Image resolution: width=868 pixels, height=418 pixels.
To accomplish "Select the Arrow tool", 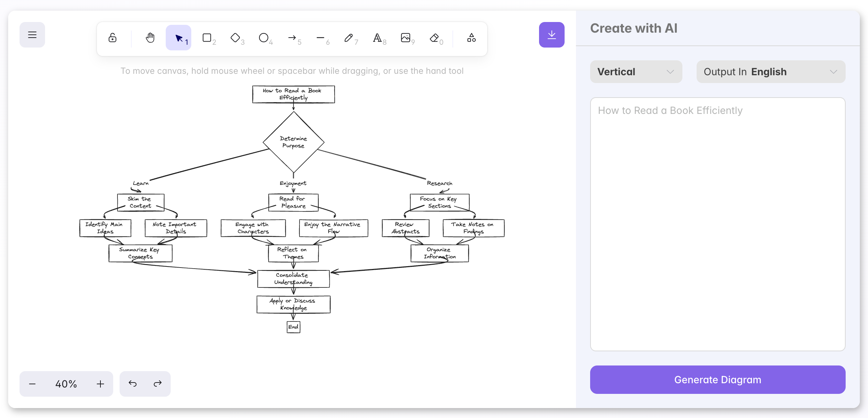I will [x=292, y=38].
